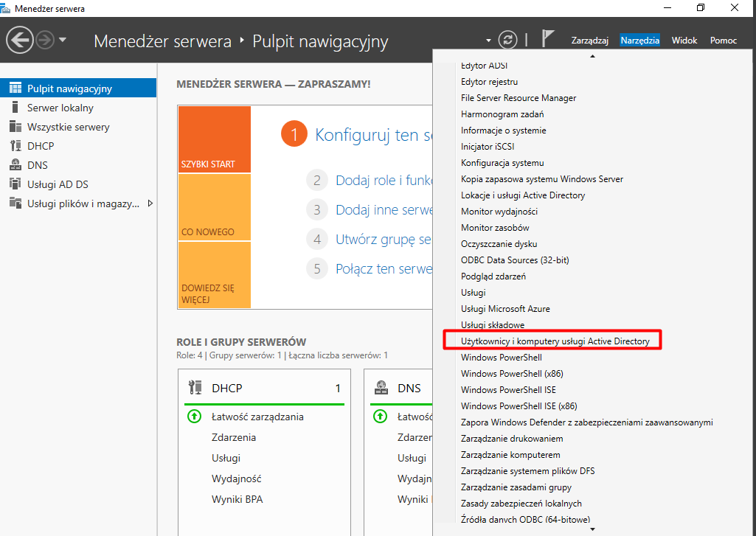The height and width of the screenshot is (536, 756).
Task: Select Pulpit nawigacyjny in the sidebar
Action: [69, 88]
